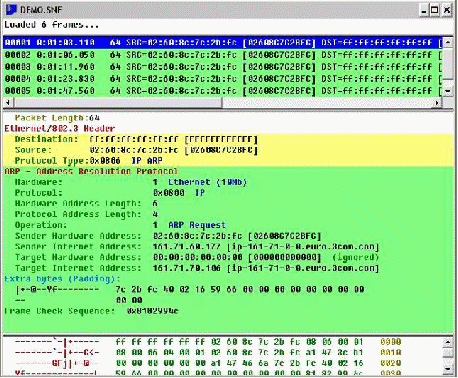
Task: Select frame 00001 in the frame list
Action: coord(223,42)
